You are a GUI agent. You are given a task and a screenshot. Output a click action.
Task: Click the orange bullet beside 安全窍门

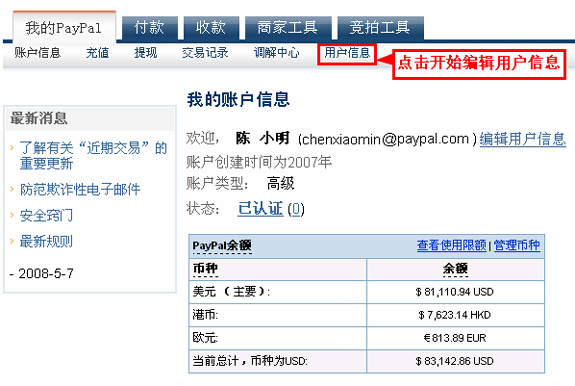12,215
